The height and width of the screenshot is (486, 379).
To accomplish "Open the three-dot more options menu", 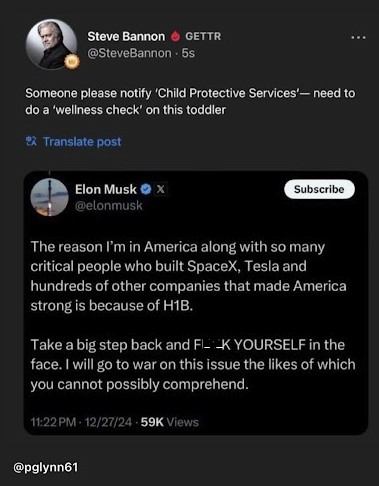I will point(359,38).
